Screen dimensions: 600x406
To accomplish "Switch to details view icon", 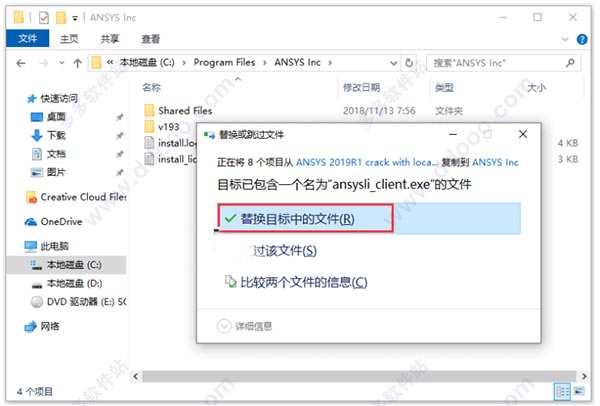I will pos(562,391).
